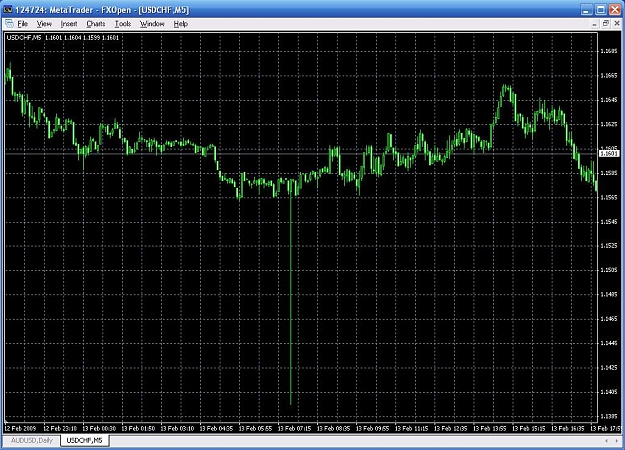Maximize the MetaTrader main window
The height and width of the screenshot is (450, 625).
[600, 10]
